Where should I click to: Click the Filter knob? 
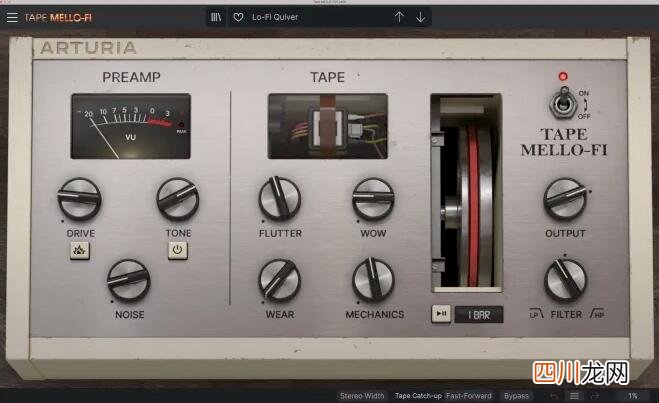point(565,281)
